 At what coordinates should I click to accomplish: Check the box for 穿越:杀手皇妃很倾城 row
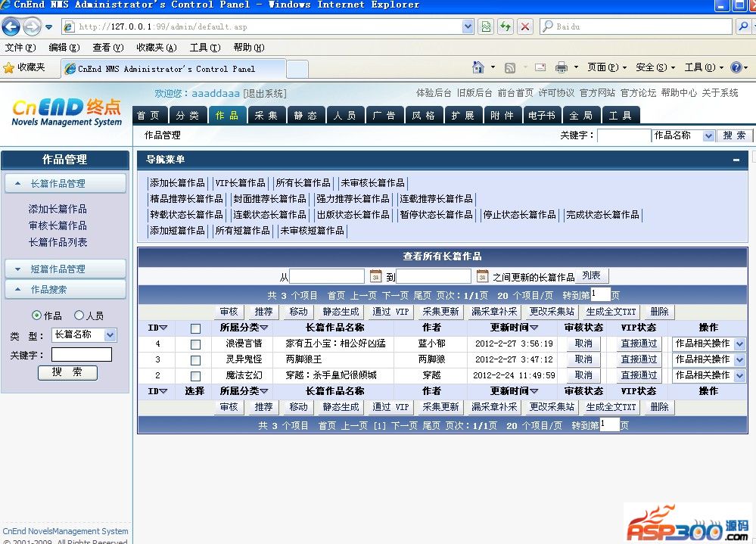tap(195, 376)
